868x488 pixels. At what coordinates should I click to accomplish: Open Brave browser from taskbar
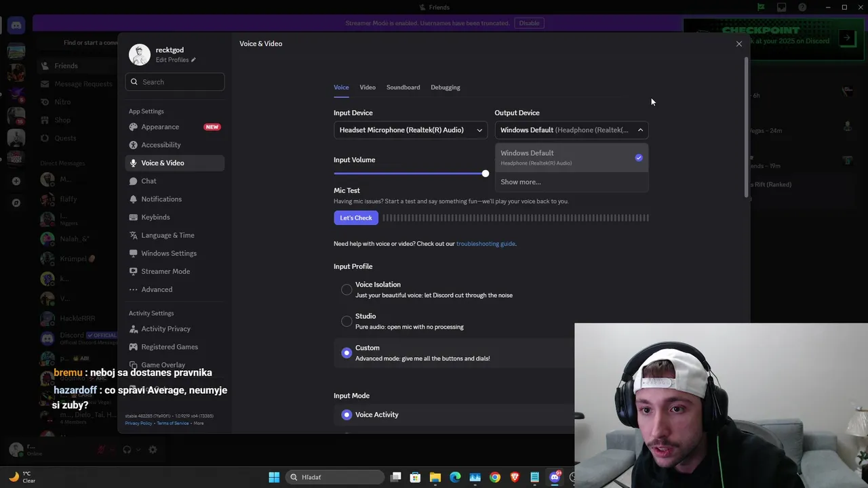click(515, 477)
